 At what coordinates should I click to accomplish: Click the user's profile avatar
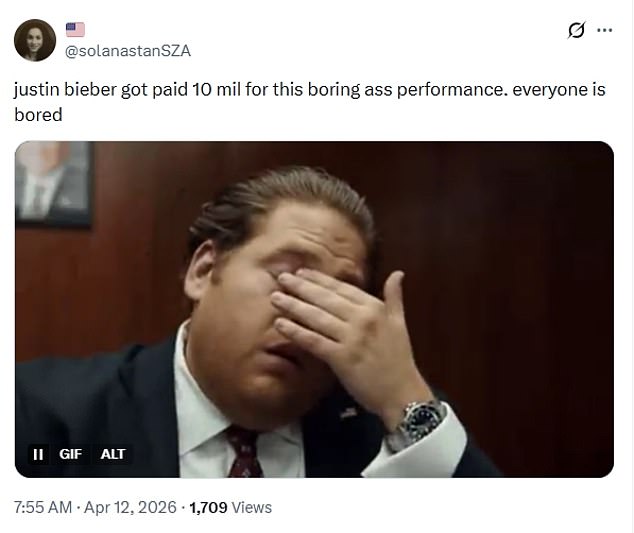tap(34, 40)
